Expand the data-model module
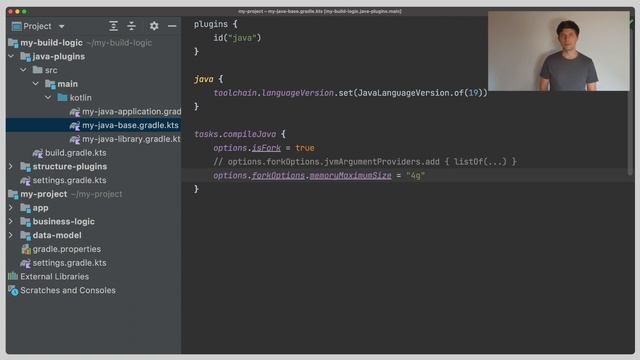 click(x=11, y=236)
